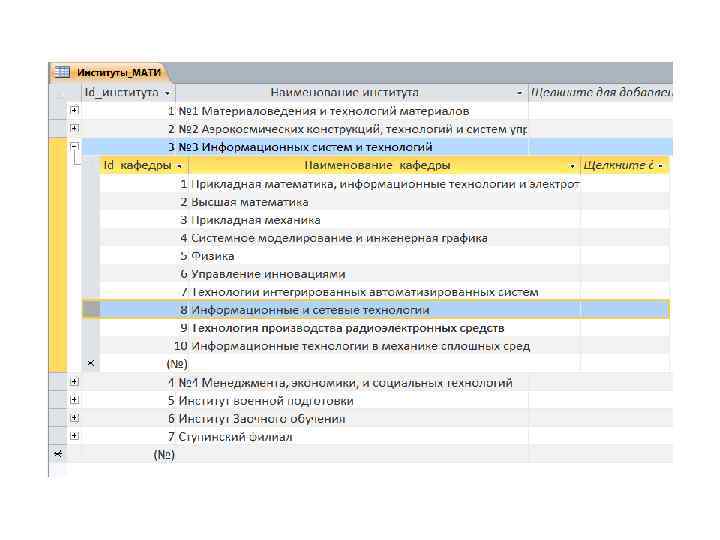Image resolution: width=720 pixels, height=540 pixels.
Task: Select cell №4 Менеджмента, экономики, и социальных технологий
Action: click(352, 382)
